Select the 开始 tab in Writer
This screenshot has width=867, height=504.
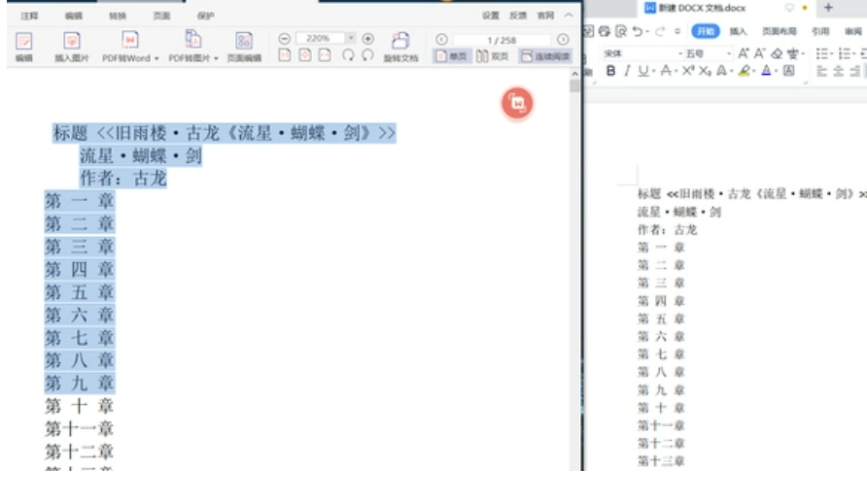[x=705, y=31]
